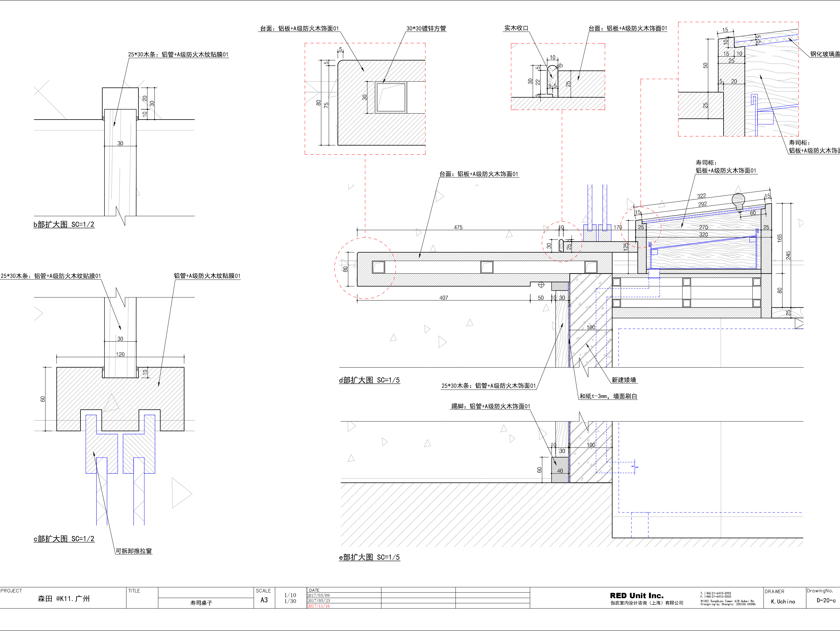
Task: Click date entry '2017/05/23'
Action: (x=319, y=601)
